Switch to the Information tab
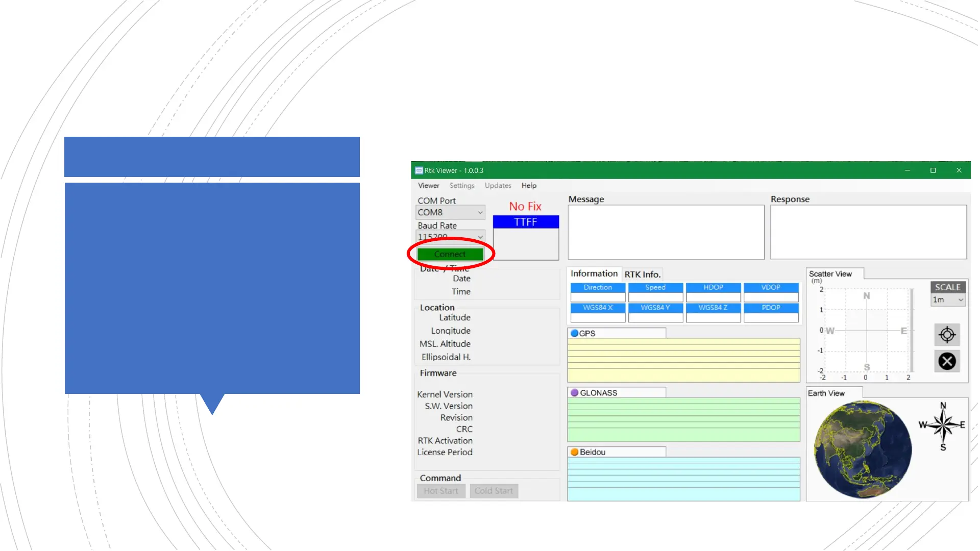 (x=594, y=274)
